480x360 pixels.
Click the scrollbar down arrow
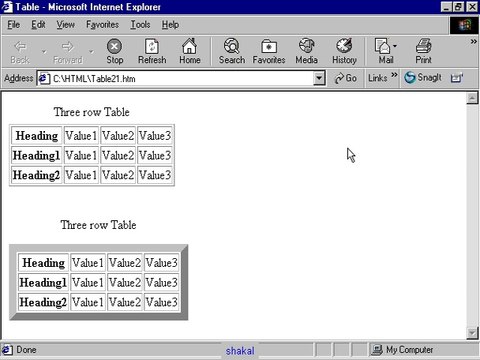point(472,333)
